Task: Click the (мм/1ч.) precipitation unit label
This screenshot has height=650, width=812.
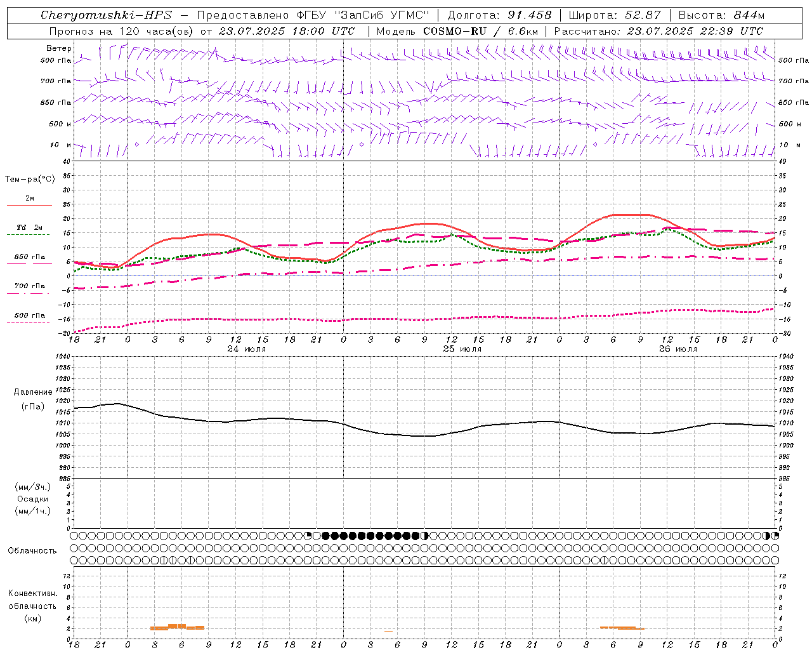Action: pos(32,511)
